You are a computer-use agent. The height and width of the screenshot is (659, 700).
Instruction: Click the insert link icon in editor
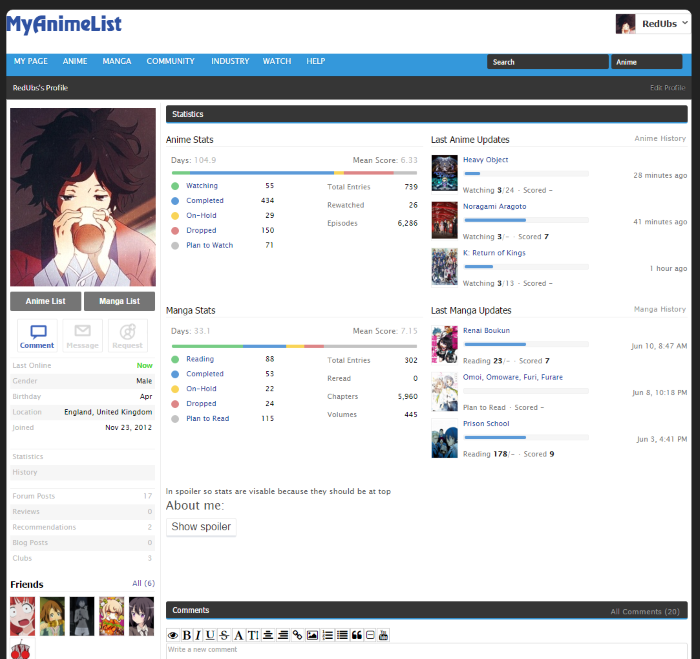[x=298, y=635]
